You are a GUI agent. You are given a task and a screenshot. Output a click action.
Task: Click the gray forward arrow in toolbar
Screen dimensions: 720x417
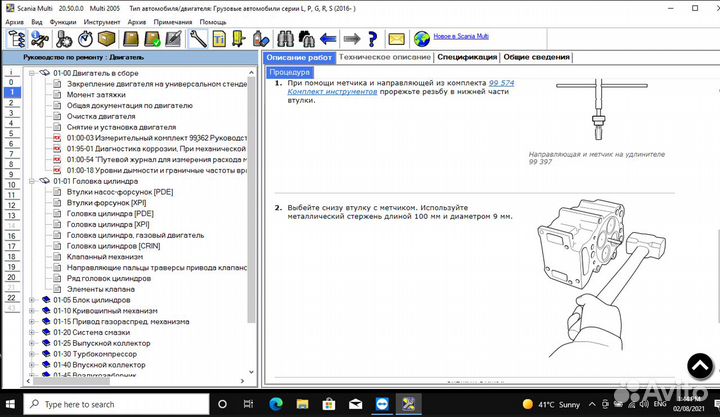pos(349,39)
